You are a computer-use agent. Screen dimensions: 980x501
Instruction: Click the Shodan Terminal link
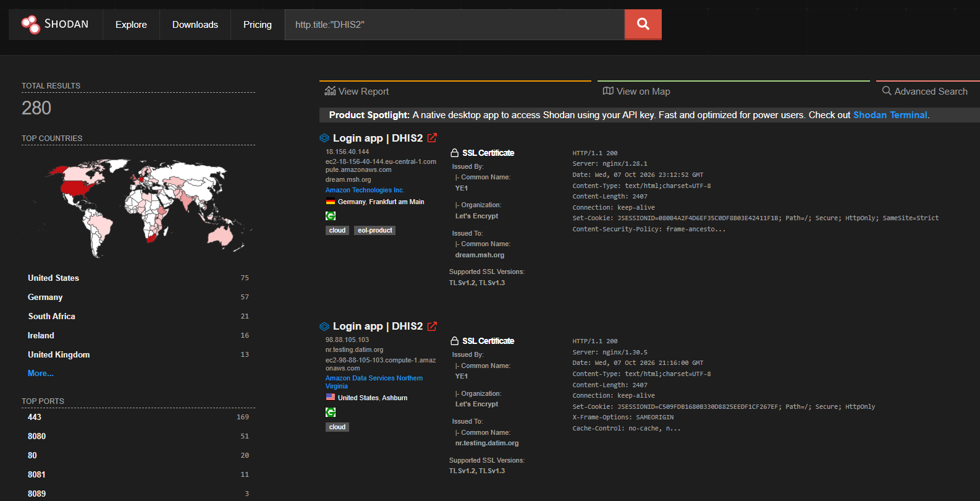tap(890, 115)
